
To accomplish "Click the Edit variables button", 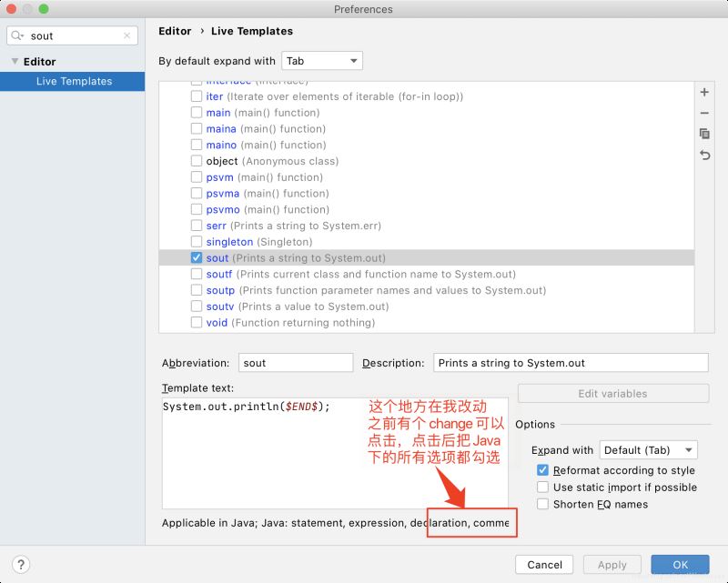I will click(613, 393).
